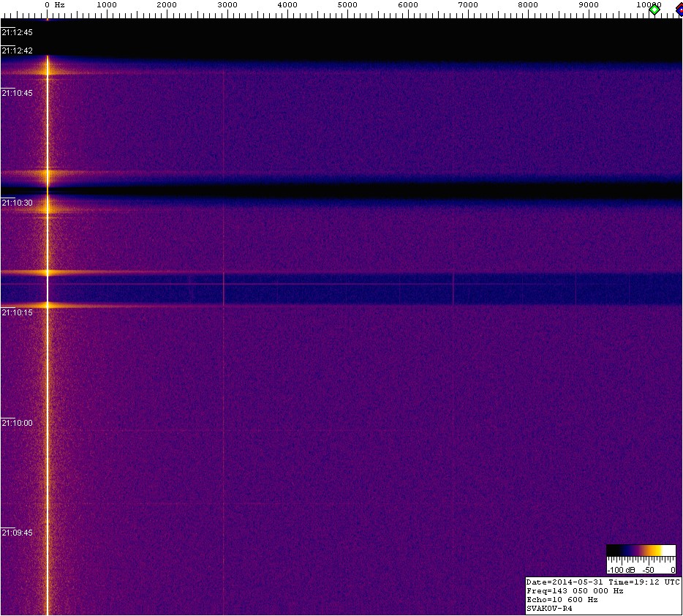
Task: Select the 21:12:45 time marker
Action: point(18,32)
